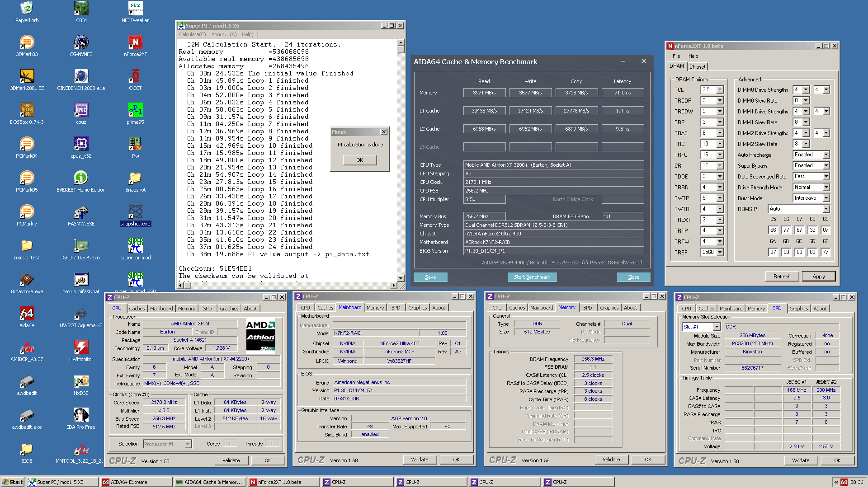The image size is (868, 488).
Task: Launch prime95 desktop shortcut
Action: (135, 114)
